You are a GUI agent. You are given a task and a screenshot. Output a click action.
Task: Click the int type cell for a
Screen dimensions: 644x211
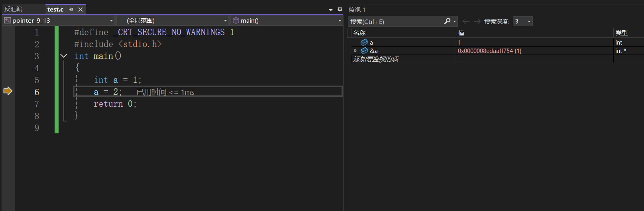[x=618, y=42]
